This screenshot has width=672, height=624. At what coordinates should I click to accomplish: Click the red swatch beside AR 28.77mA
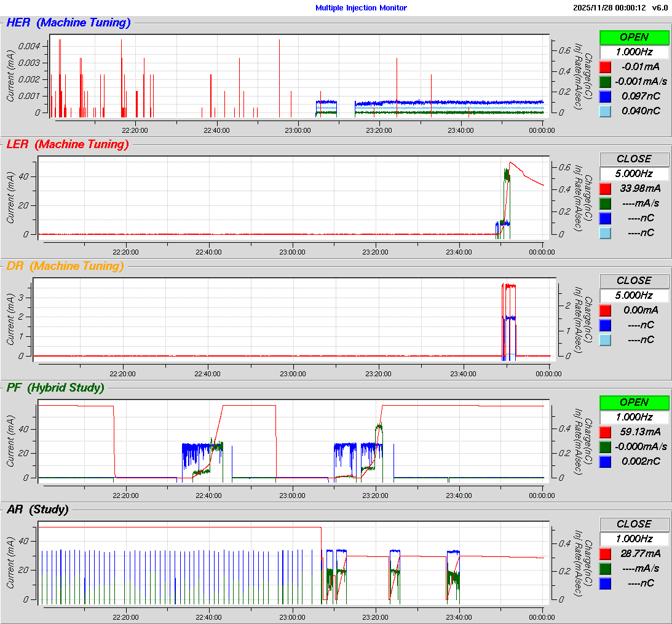(605, 553)
